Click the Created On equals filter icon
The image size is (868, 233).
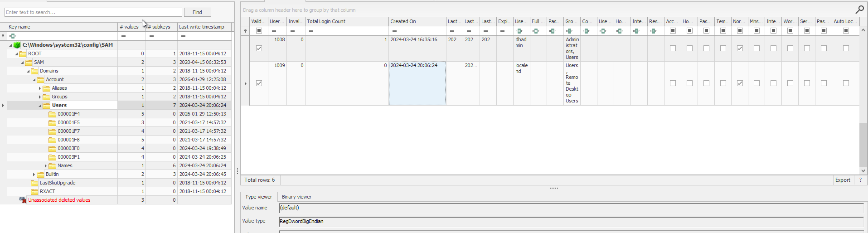coord(394,31)
